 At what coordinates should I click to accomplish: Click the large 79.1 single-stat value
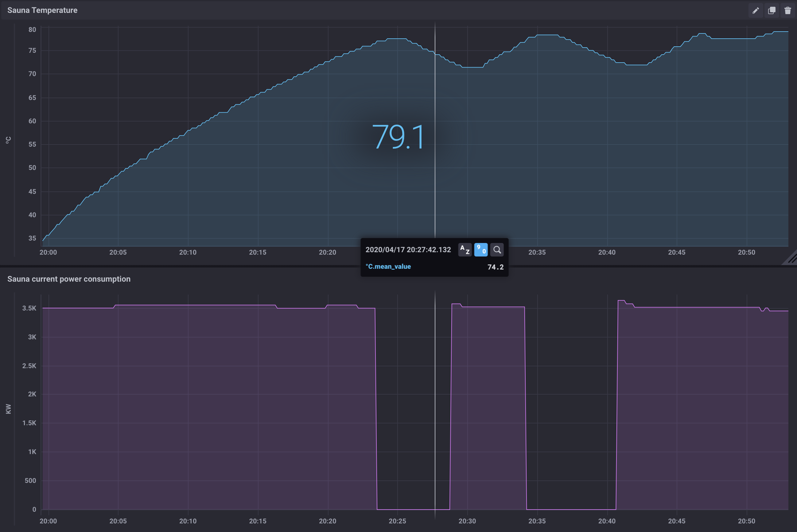398,137
